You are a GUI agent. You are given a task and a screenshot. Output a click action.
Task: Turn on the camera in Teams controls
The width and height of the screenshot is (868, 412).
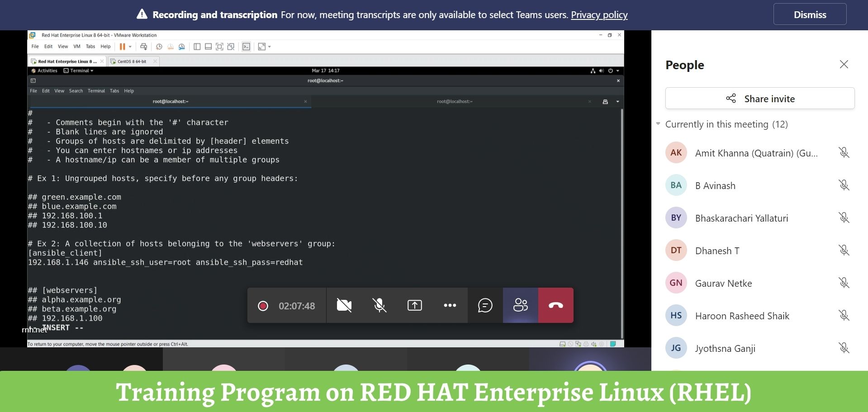coord(344,305)
